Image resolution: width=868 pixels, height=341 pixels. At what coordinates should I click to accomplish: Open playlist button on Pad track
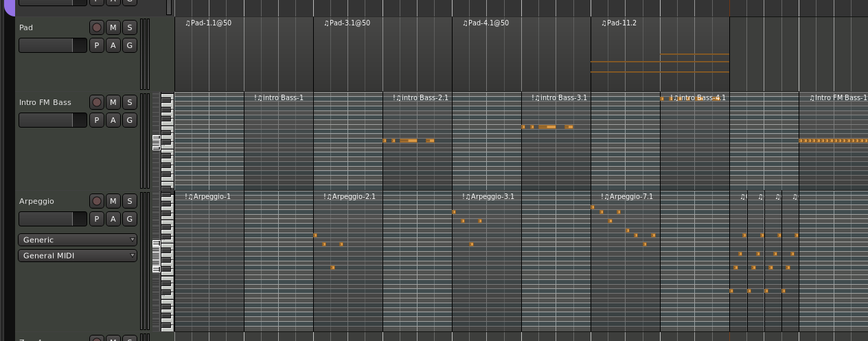point(97,45)
